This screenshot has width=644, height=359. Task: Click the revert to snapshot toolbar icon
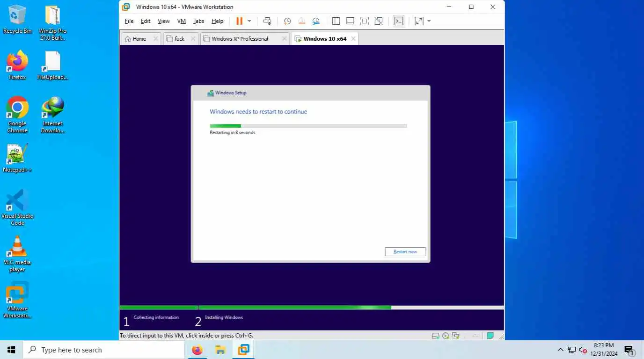tap(302, 21)
